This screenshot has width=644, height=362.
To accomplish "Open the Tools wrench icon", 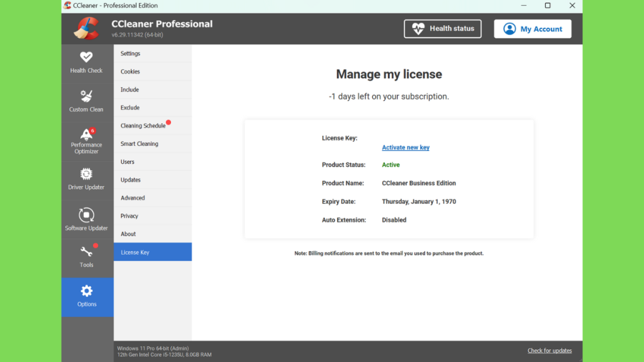I will 86,251.
